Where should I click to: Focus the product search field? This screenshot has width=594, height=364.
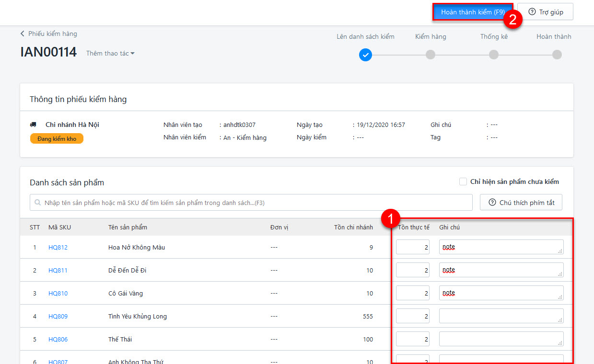click(251, 203)
